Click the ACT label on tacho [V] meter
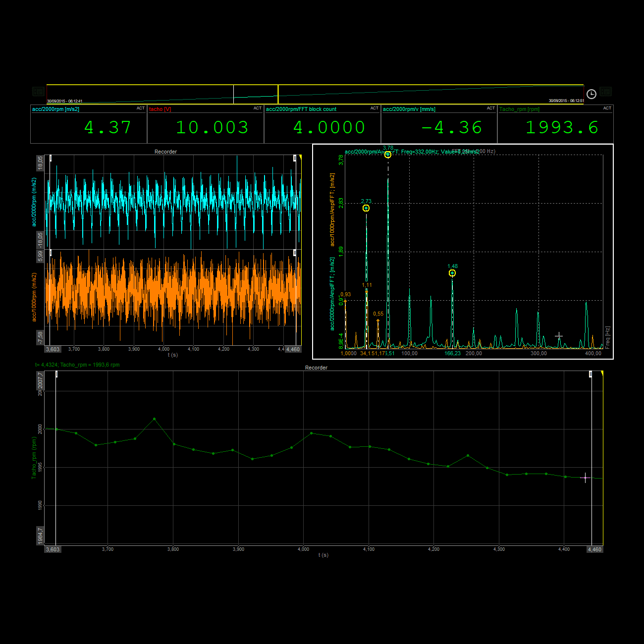The width and height of the screenshot is (644, 644). (x=258, y=108)
